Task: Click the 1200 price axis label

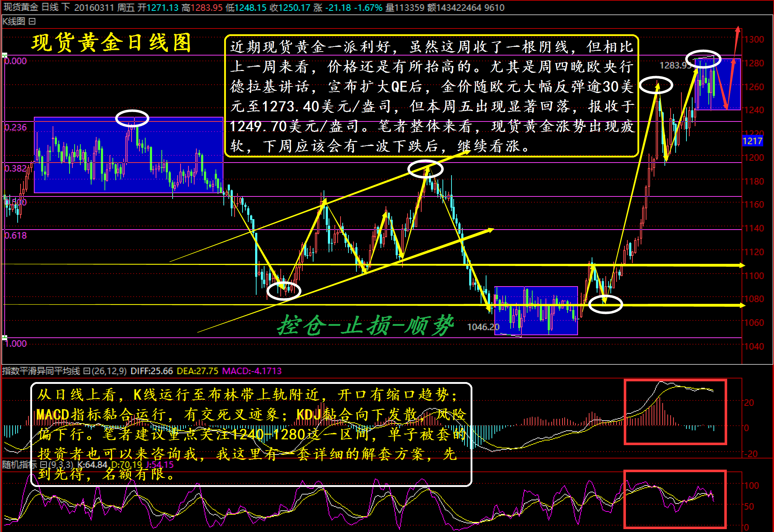Action: point(754,158)
